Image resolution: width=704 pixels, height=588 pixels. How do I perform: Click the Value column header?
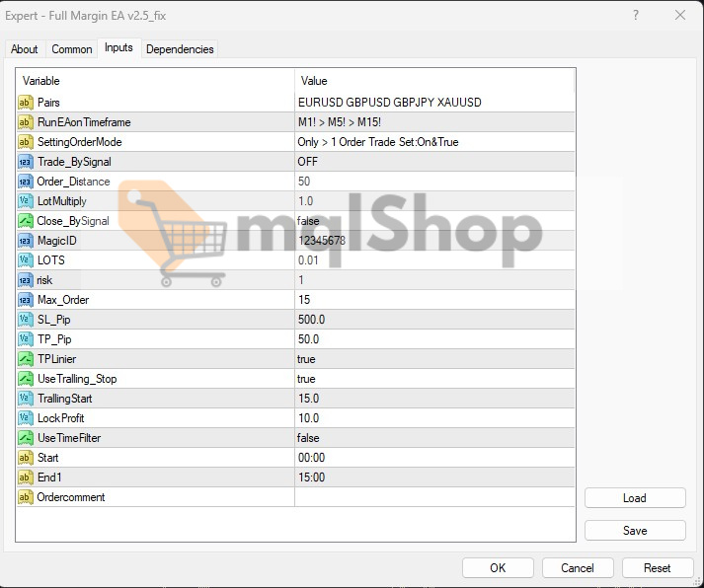[434, 81]
